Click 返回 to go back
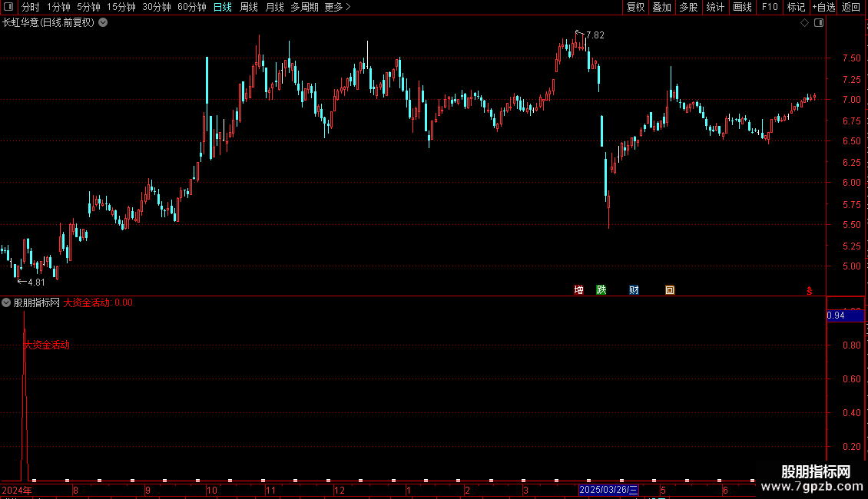This screenshot has width=868, height=499. point(851,7)
